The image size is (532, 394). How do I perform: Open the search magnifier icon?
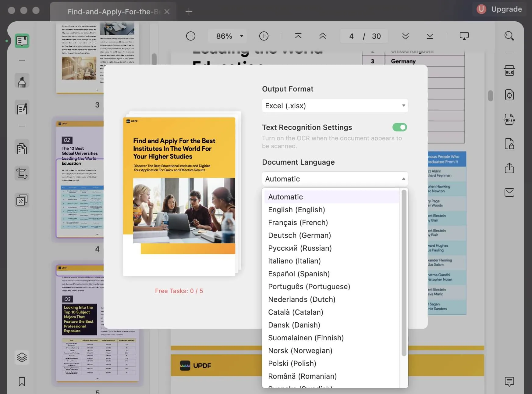509,36
